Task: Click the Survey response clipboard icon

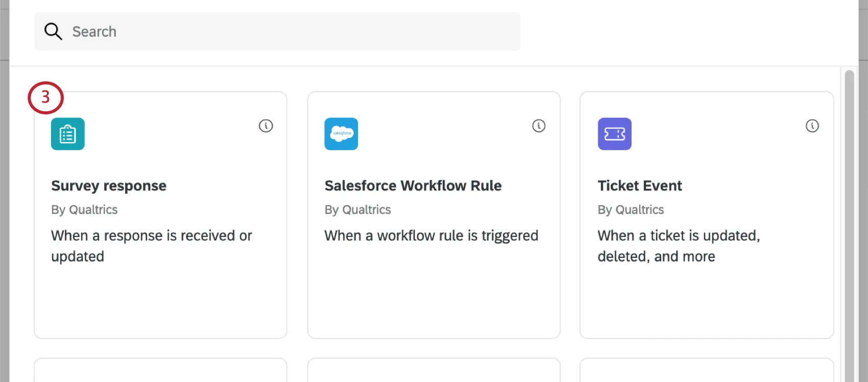Action: (x=68, y=134)
